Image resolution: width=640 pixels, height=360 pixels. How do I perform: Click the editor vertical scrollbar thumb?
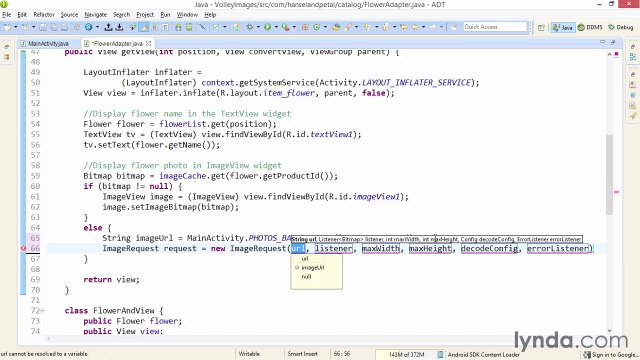(609, 174)
